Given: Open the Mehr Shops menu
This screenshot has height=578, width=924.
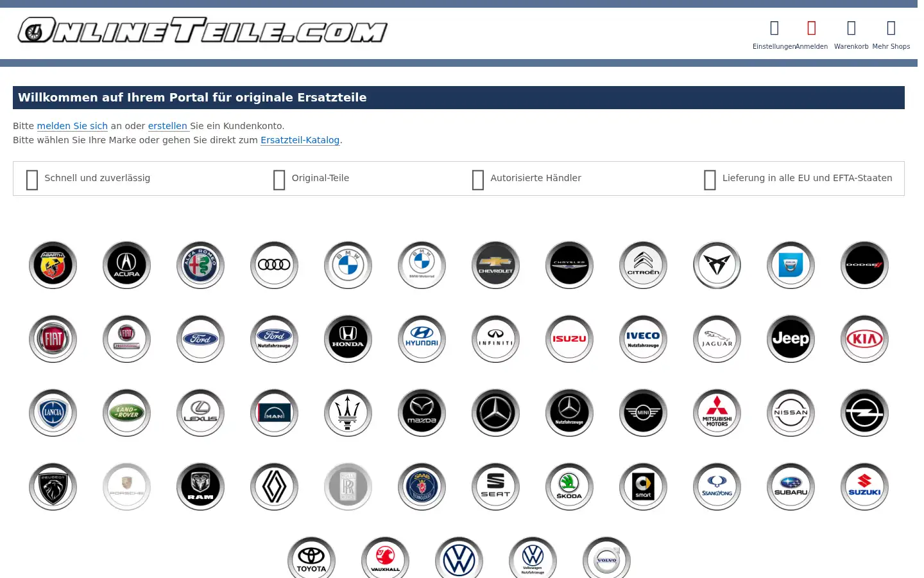Looking at the screenshot, I should tap(891, 35).
